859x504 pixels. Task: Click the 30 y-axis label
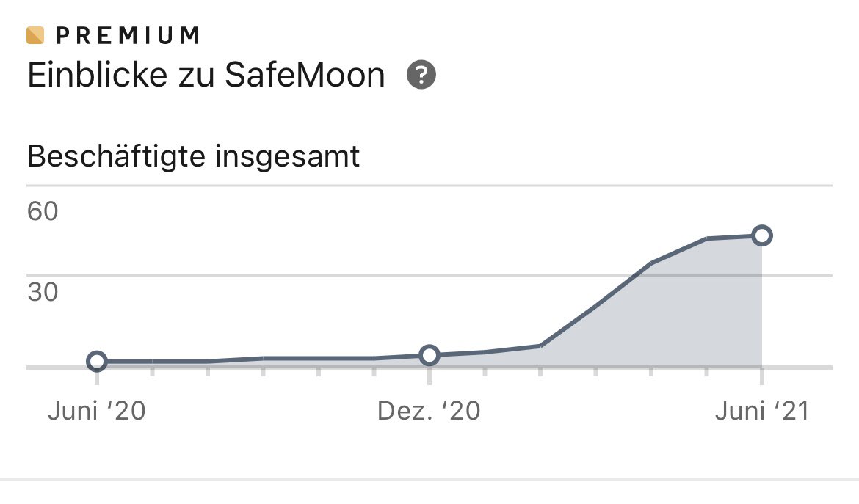[43, 292]
